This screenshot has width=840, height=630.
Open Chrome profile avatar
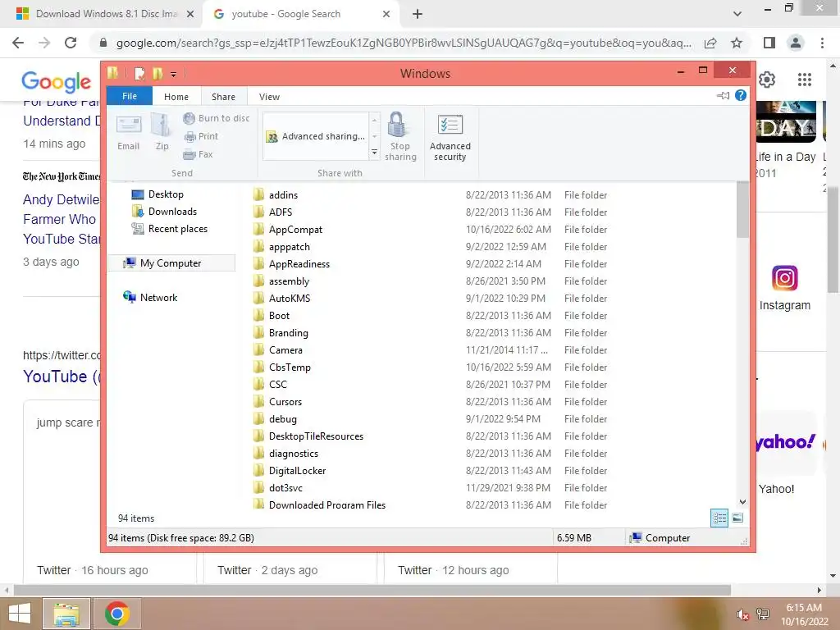(796, 43)
